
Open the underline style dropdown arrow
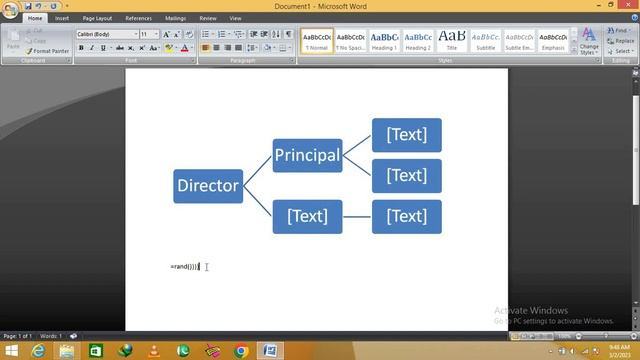[x=111, y=48]
